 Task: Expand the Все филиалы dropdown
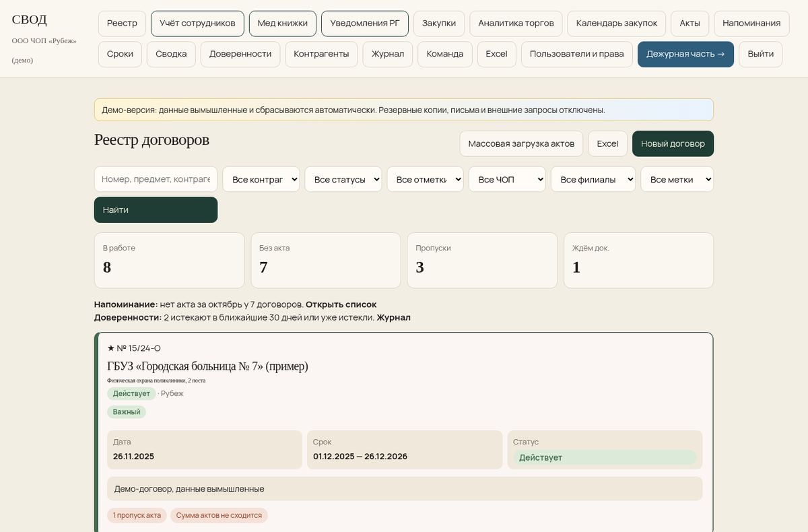tap(593, 179)
